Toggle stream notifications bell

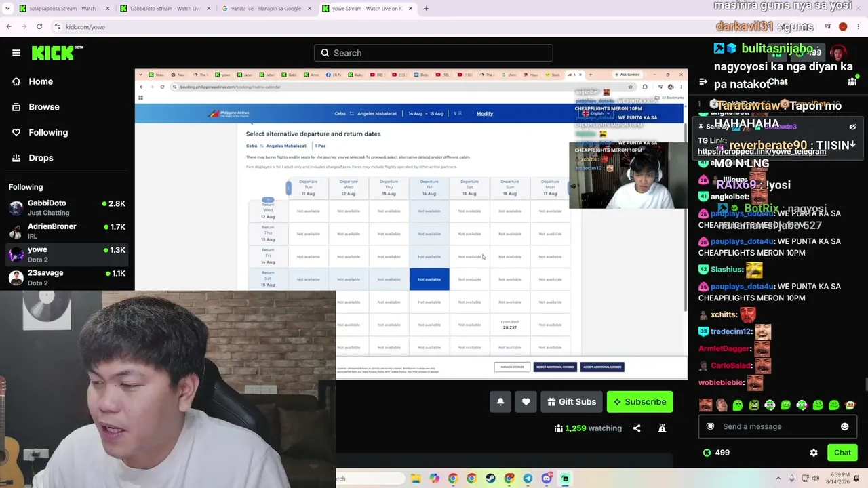click(500, 402)
